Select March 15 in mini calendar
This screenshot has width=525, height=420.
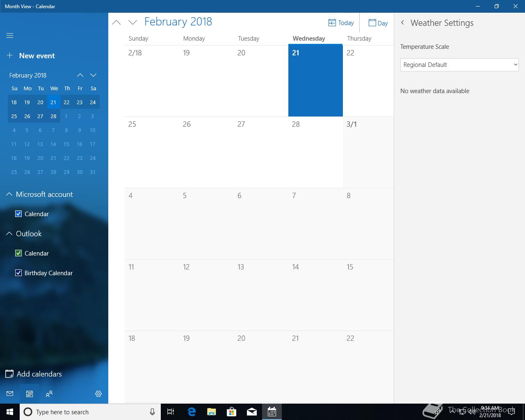(x=66, y=144)
